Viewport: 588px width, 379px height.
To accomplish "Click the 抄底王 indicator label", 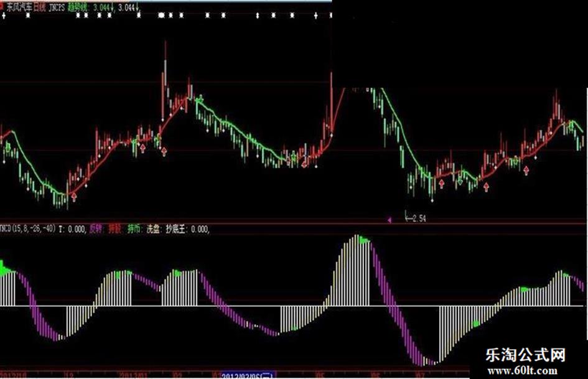I will (x=177, y=229).
